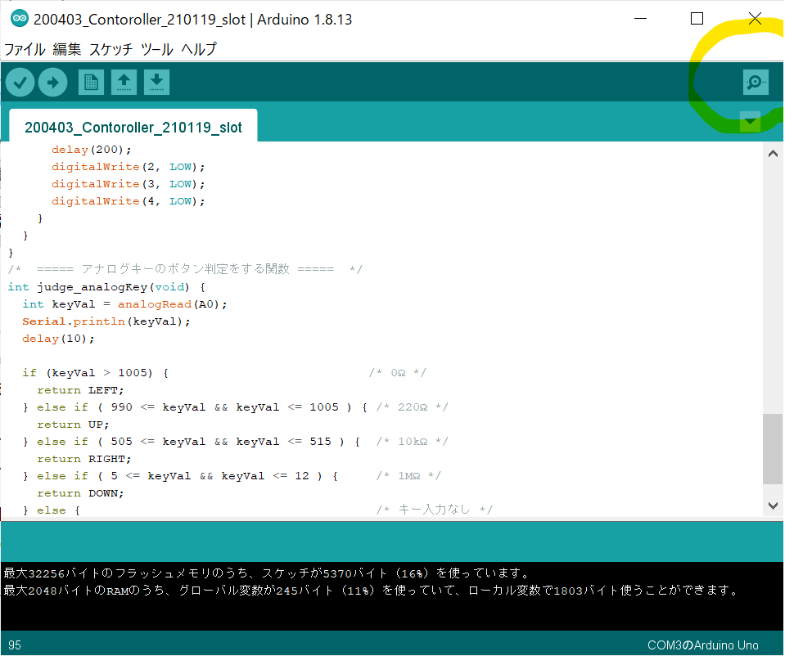Click the editor scrollbar down arrow
The width and height of the screenshot is (812, 656).
773,505
